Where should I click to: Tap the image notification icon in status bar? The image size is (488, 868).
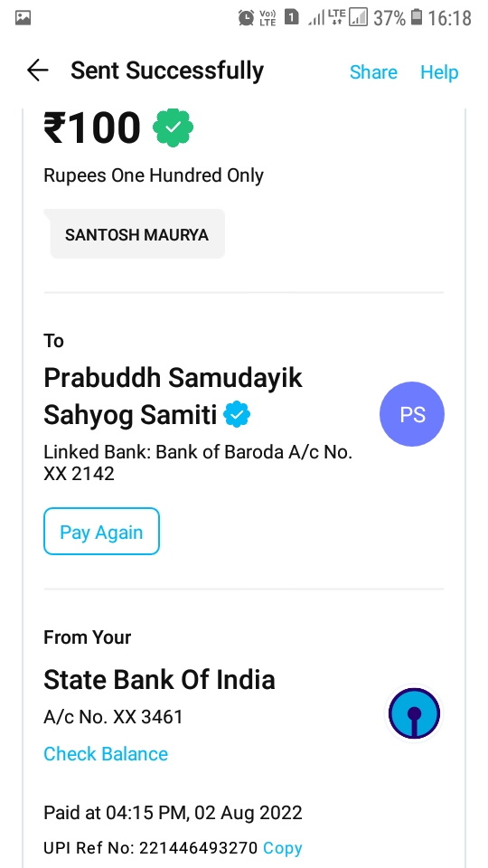(23, 18)
